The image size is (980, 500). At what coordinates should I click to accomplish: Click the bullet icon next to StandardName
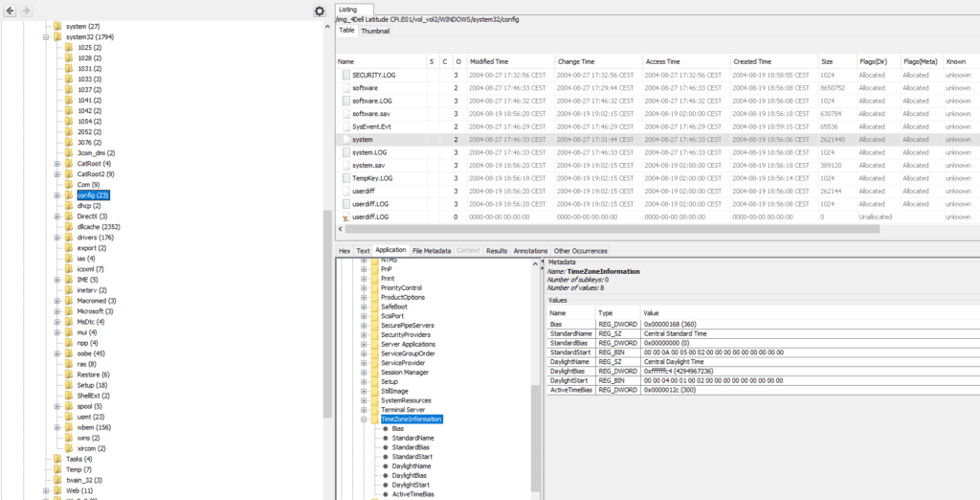click(x=386, y=438)
